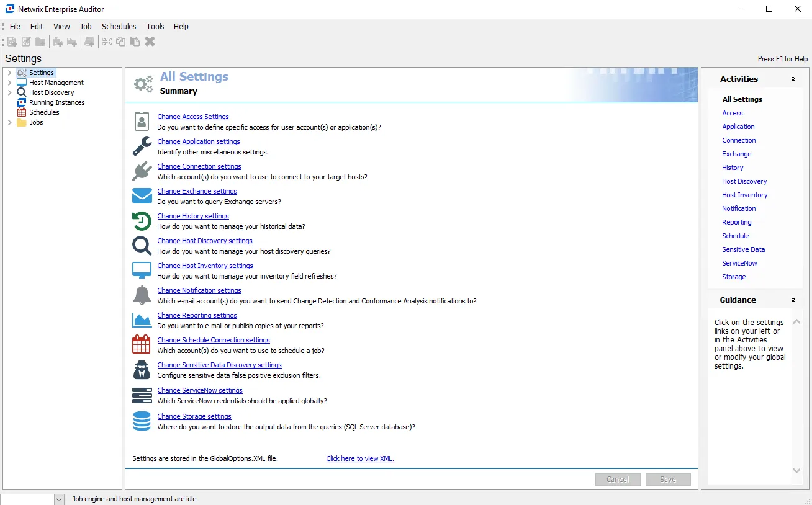Click the envelope Exchange settings icon
The height and width of the screenshot is (505, 812).
[x=142, y=196]
